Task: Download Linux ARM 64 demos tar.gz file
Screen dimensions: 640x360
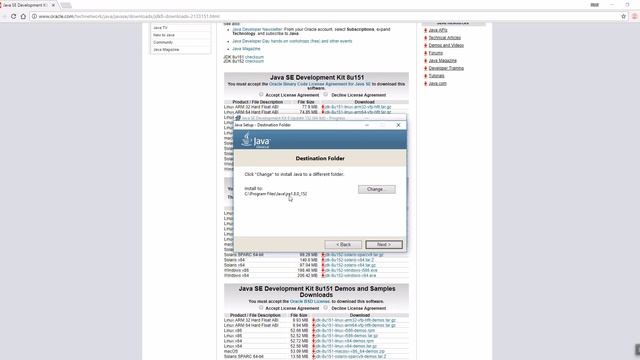Action: 355,326
